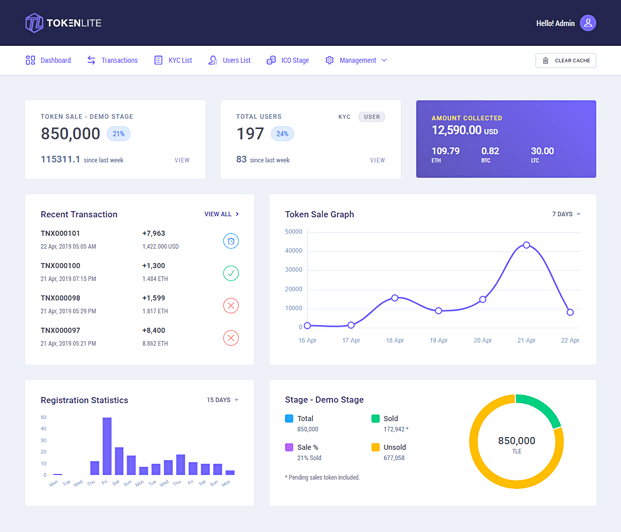
Task: Click the 20 Apr graph data point
Action: (482, 299)
